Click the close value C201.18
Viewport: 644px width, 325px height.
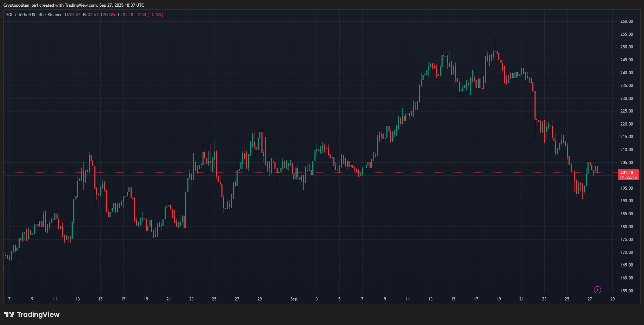[x=126, y=15]
